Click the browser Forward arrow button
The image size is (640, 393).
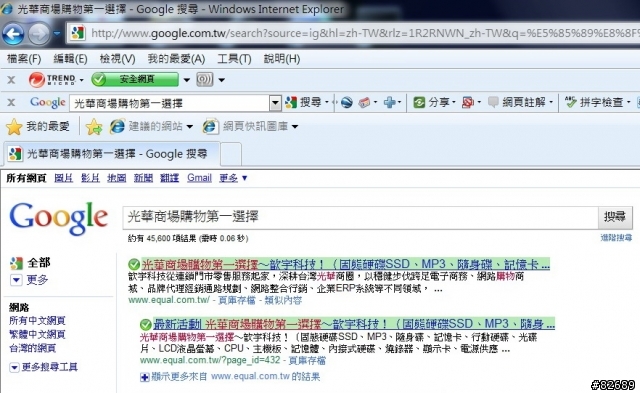39,34
